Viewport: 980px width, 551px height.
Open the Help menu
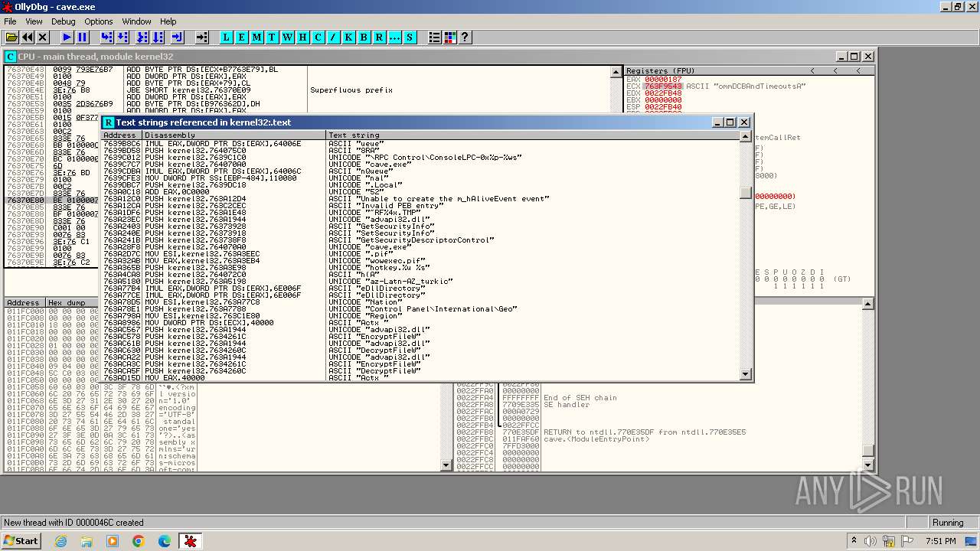(168, 21)
